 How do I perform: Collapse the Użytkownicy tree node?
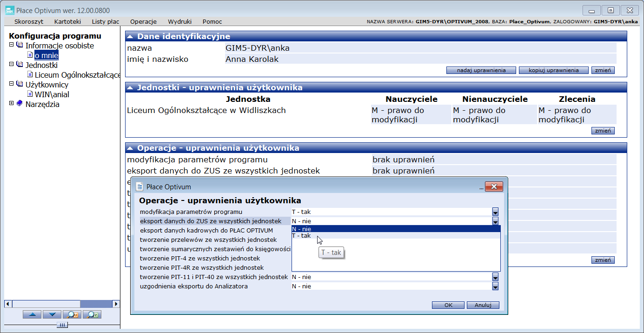point(11,84)
